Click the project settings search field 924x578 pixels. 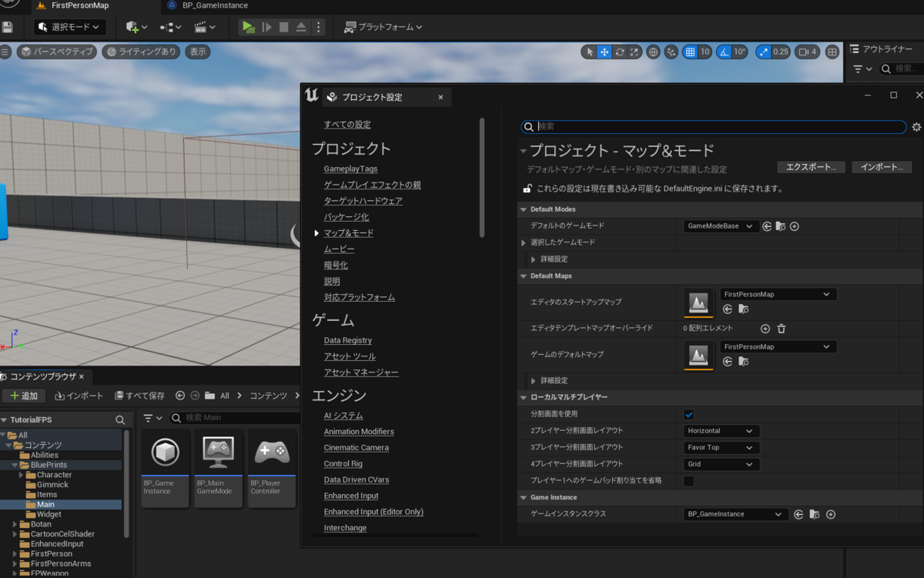click(x=714, y=126)
